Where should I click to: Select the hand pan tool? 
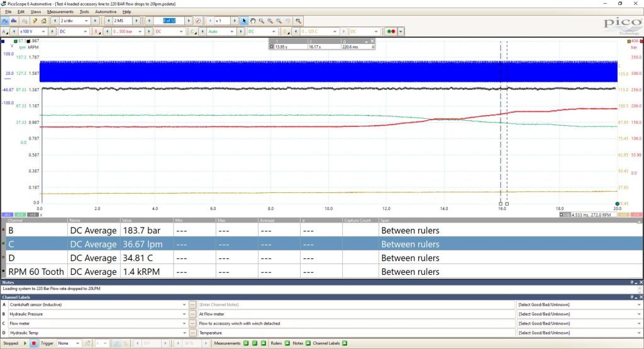click(253, 21)
